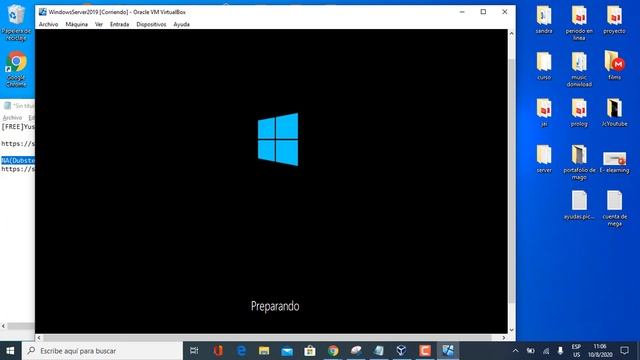Select the films desktop folder

pyautogui.click(x=614, y=64)
